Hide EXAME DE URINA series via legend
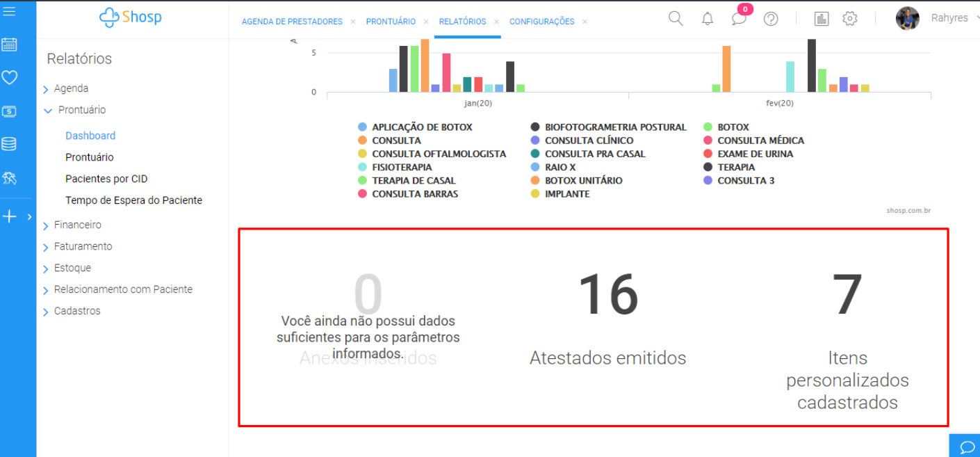This screenshot has width=980, height=457. 754,154
